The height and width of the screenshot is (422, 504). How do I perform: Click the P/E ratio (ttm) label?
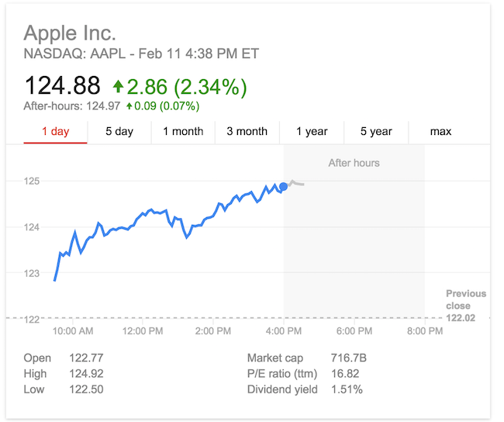pyautogui.click(x=282, y=374)
